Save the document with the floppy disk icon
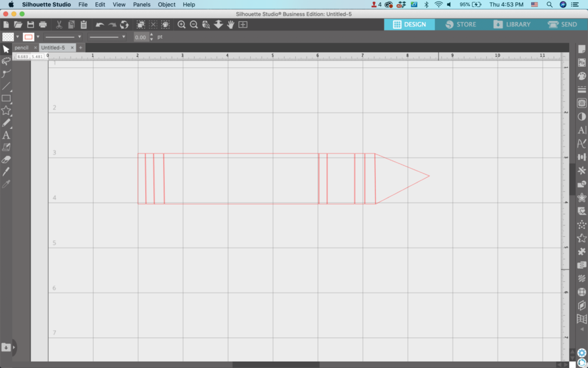 (x=30, y=25)
